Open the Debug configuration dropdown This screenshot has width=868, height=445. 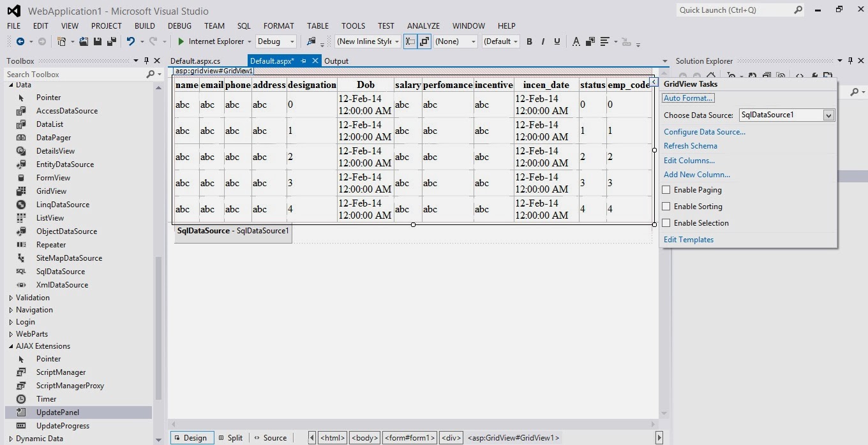pyautogui.click(x=292, y=41)
